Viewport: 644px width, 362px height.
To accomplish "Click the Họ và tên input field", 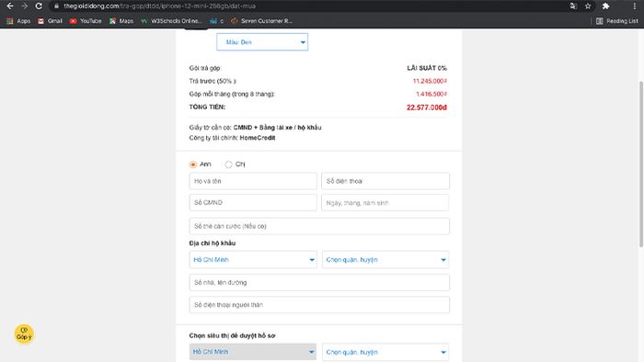I will coord(253,181).
